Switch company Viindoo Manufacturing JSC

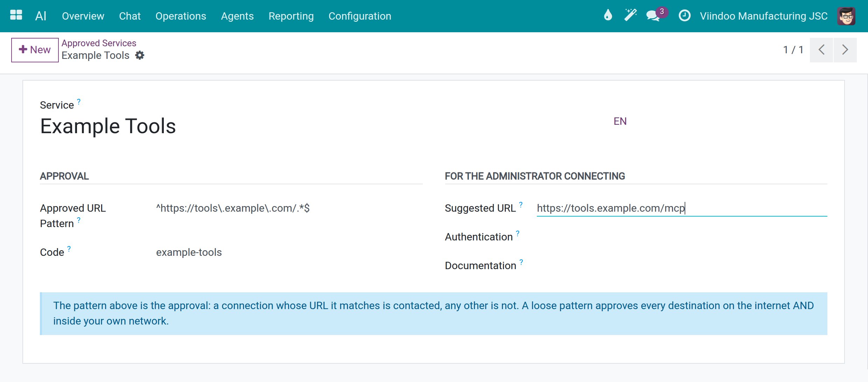click(764, 16)
